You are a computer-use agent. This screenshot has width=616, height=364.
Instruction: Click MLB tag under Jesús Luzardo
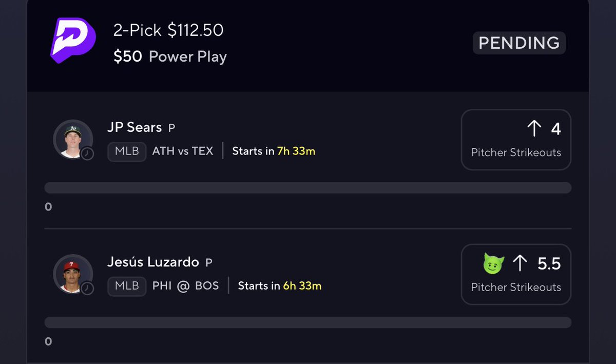point(126,286)
